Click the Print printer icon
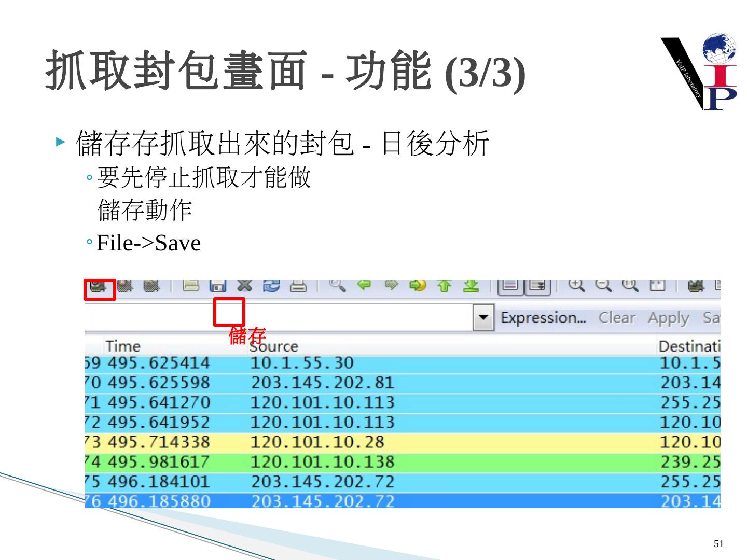Viewport: 747px width, 560px height. pos(298,285)
